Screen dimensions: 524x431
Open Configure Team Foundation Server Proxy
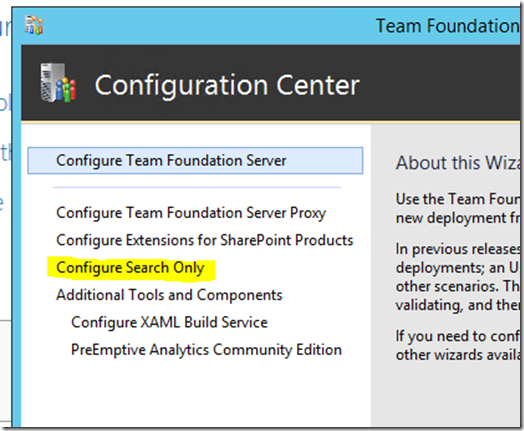click(x=191, y=213)
